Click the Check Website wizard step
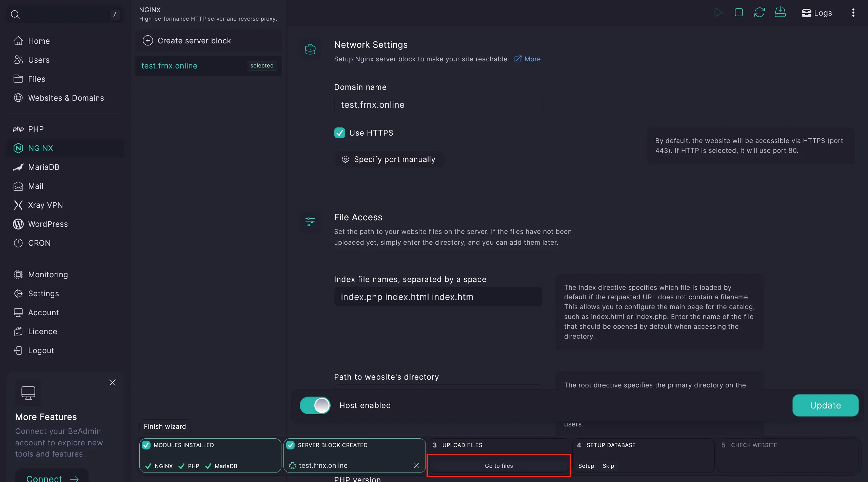 [x=788, y=456]
